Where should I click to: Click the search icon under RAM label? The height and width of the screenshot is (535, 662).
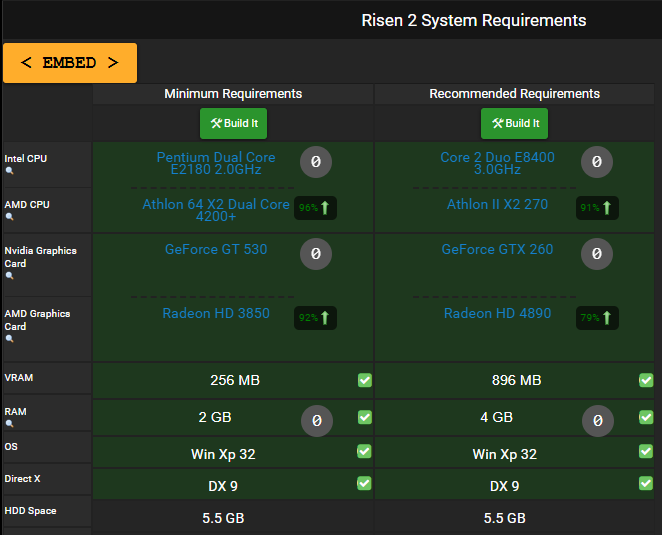pyautogui.click(x=10, y=424)
